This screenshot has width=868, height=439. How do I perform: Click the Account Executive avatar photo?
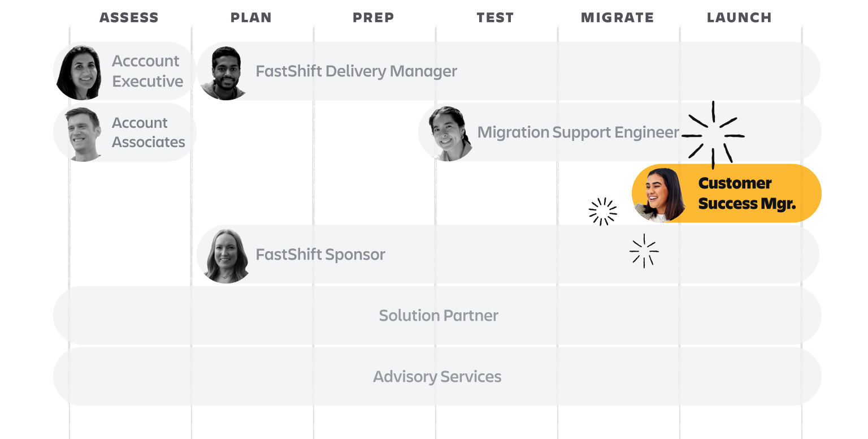pos(80,72)
